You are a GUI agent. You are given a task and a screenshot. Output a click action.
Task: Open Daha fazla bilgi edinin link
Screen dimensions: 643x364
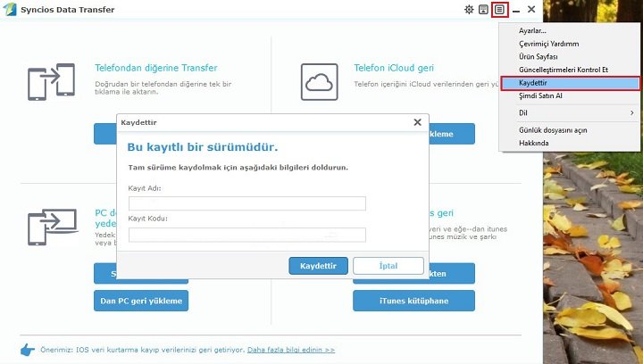click(x=291, y=350)
